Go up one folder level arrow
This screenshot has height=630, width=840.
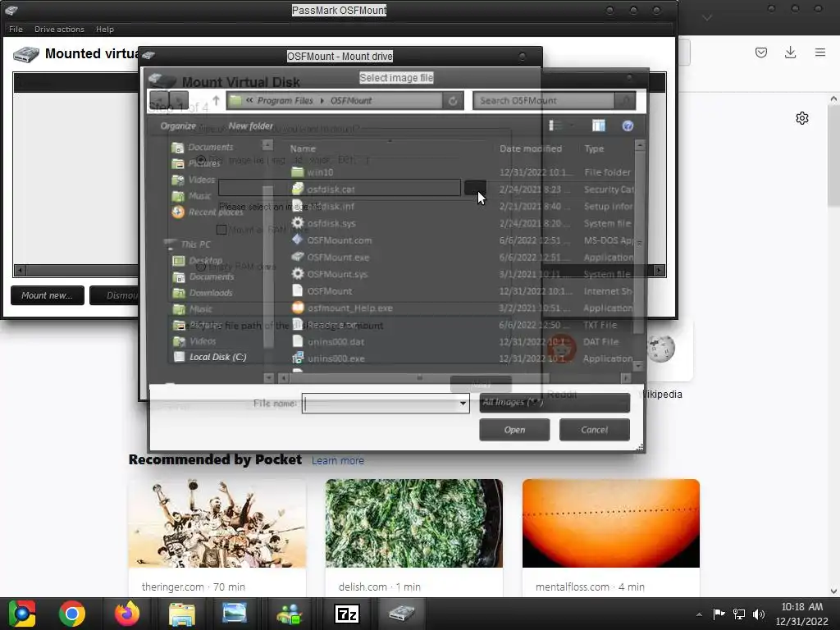click(x=216, y=100)
